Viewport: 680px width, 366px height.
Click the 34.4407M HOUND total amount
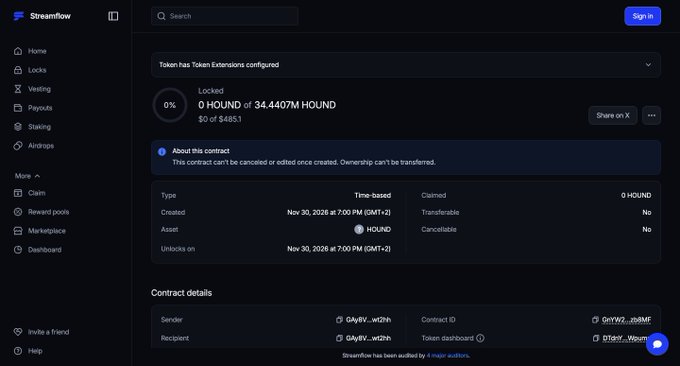coord(295,105)
